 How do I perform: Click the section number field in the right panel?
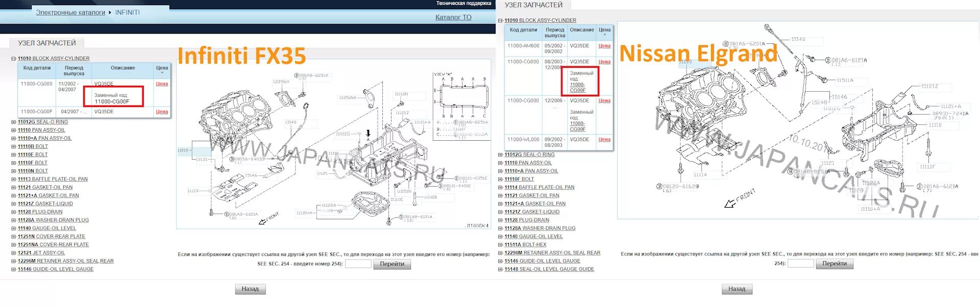click(x=801, y=263)
